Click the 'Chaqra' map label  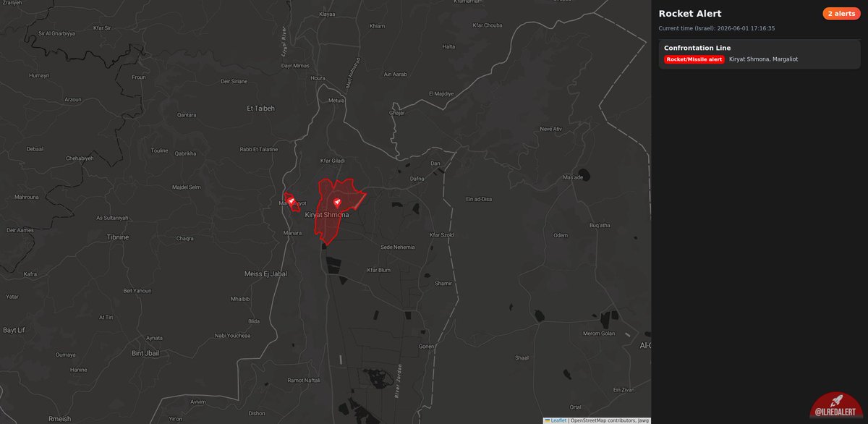pos(185,239)
